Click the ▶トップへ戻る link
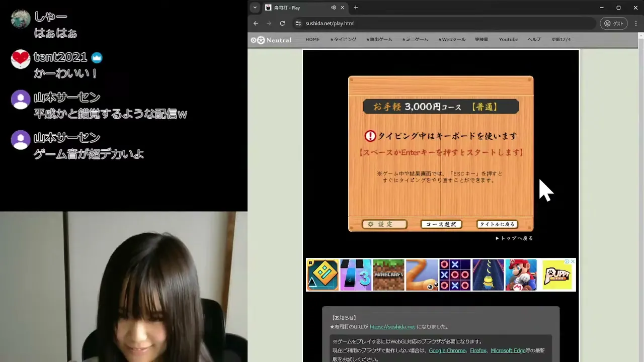 coord(514,238)
